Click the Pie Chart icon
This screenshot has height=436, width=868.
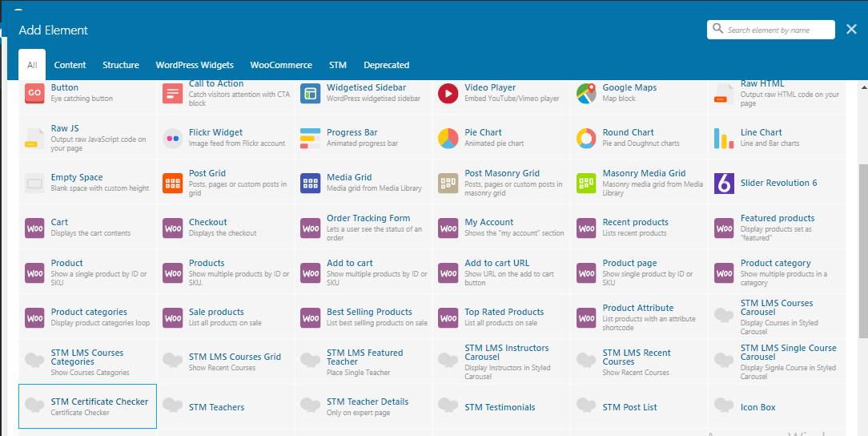pos(448,138)
